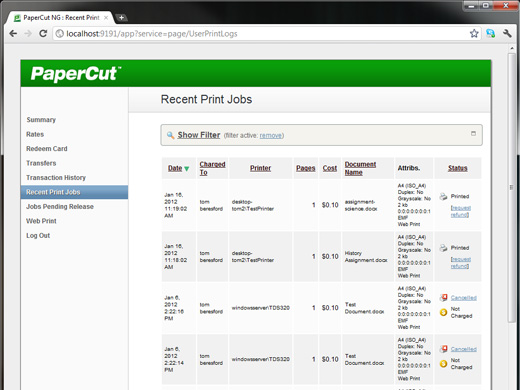Sort by Document Name column
The height and width of the screenshot is (390, 520).
(x=360, y=168)
